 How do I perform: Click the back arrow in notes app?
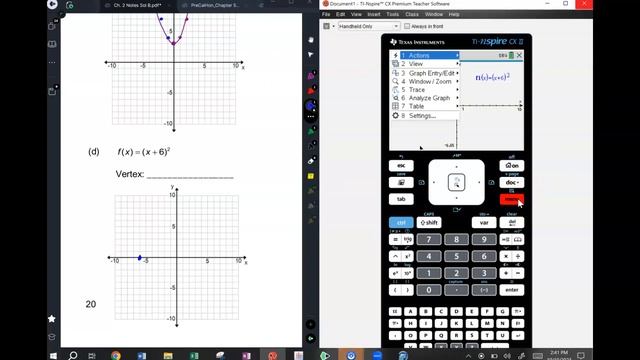tap(52, 4)
